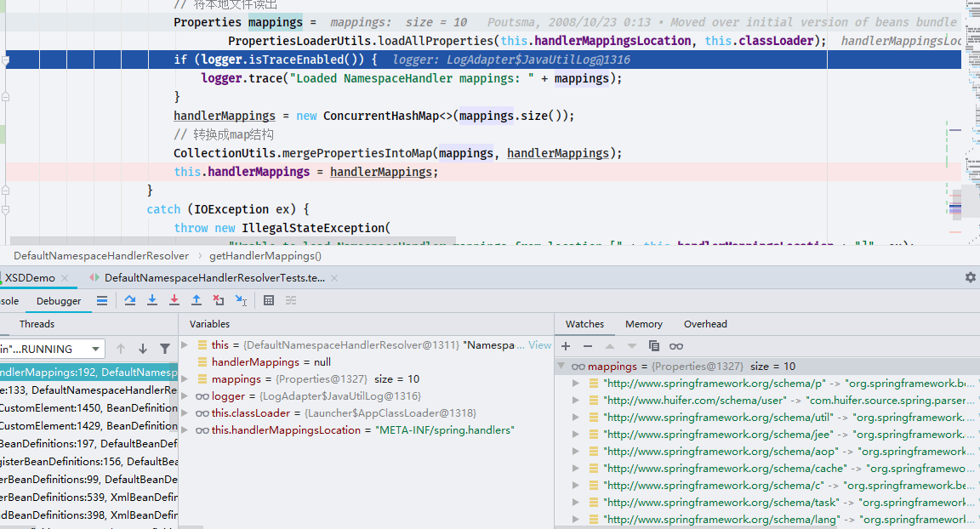Viewport: 980px width, 529px height.
Task: Click the Step Into debugger icon
Action: pyautogui.click(x=152, y=300)
